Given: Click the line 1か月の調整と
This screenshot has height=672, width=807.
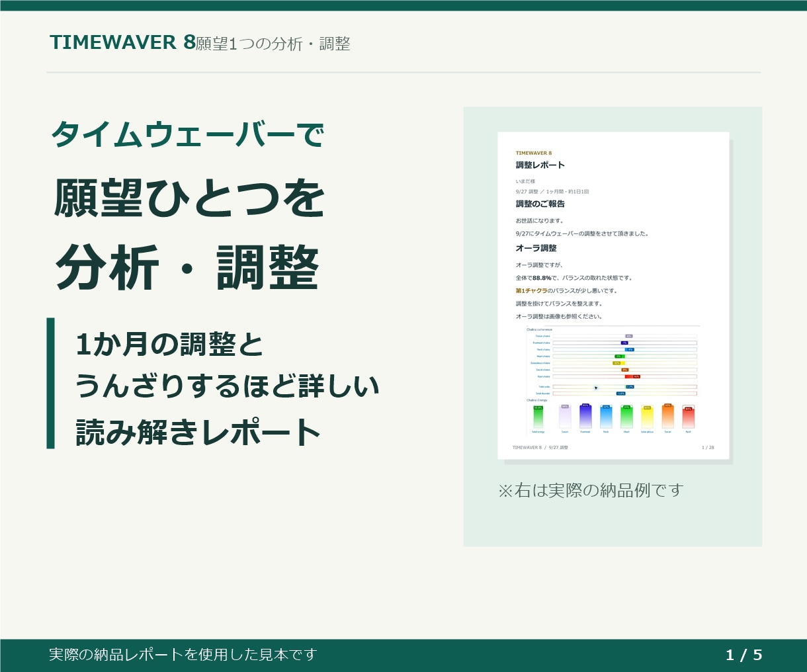Looking at the screenshot, I should pos(169,345).
